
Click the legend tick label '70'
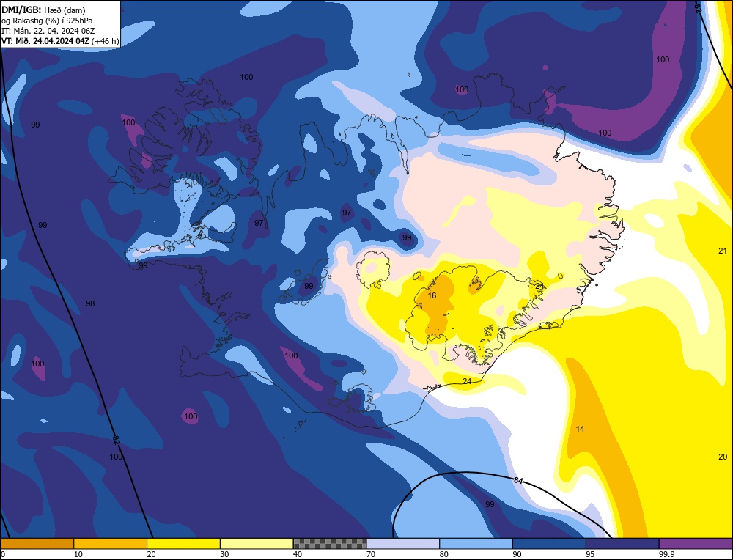(371, 554)
